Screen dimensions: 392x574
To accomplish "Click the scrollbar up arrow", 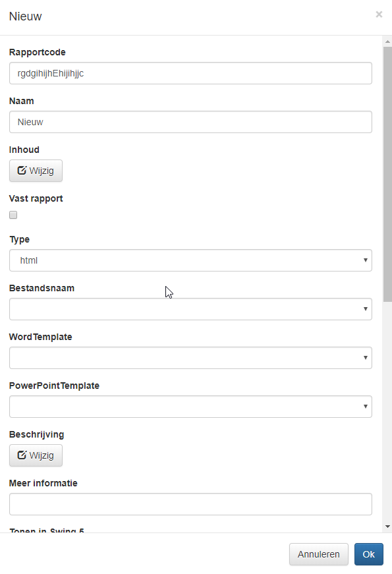I will [387, 42].
